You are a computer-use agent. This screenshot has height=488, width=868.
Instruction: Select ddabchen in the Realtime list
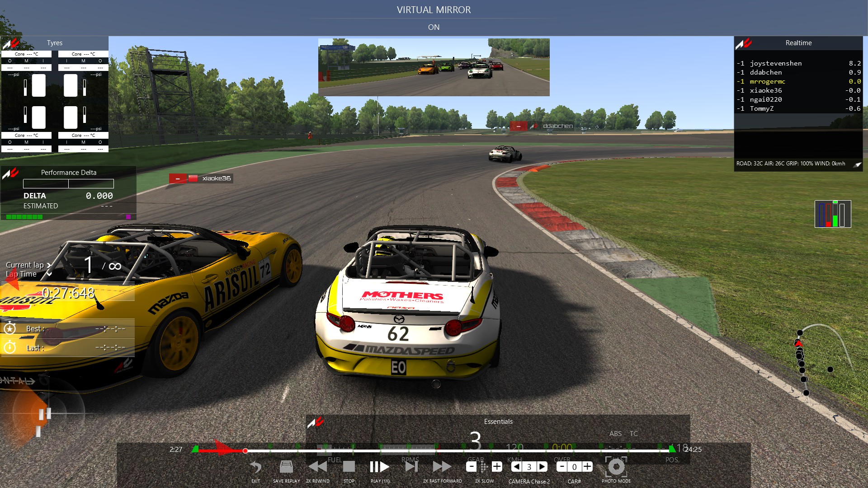pos(798,72)
